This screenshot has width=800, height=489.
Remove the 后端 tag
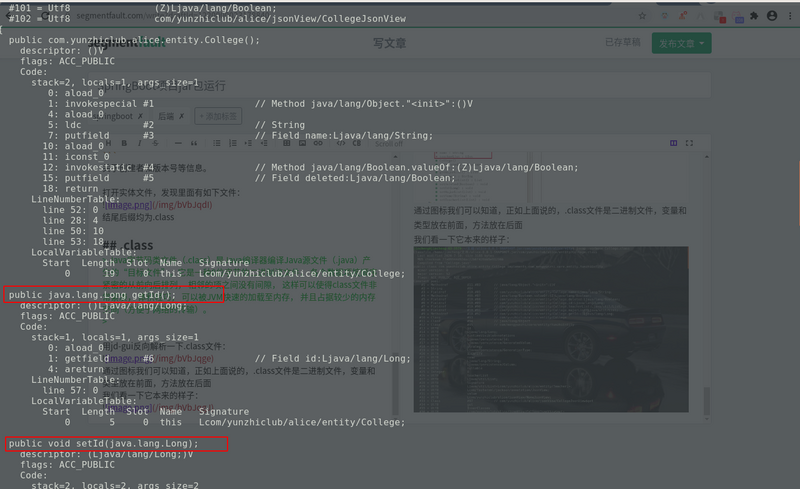pos(181,116)
